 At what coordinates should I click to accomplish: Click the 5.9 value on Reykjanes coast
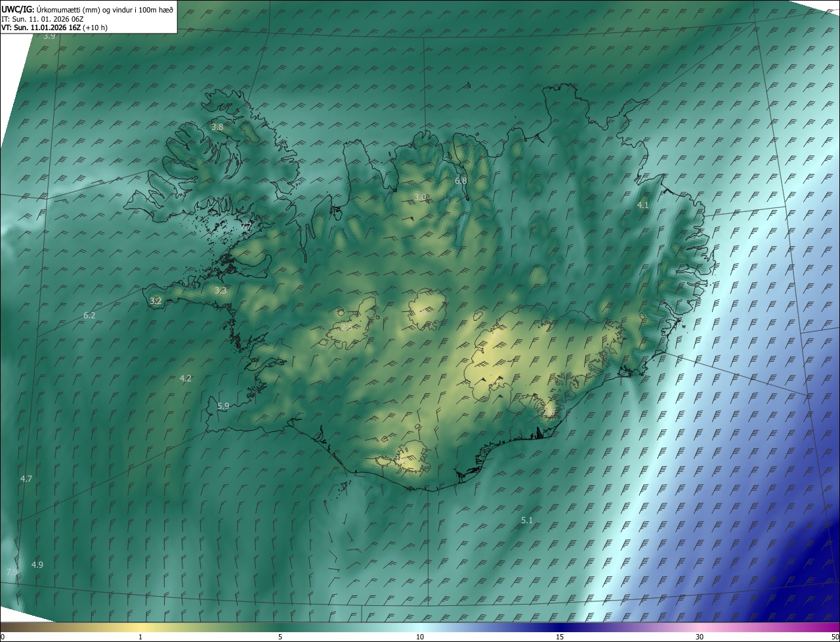coord(223,406)
